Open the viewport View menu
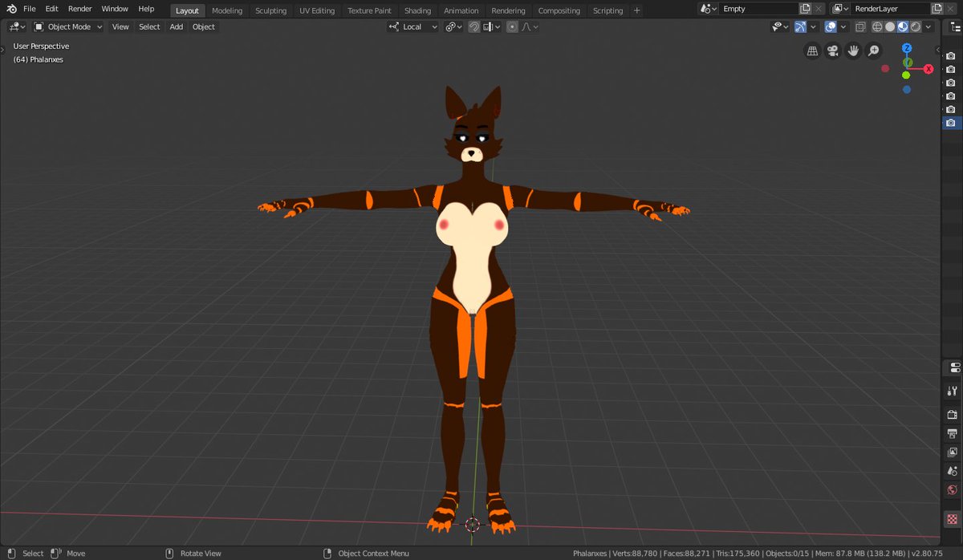This screenshot has height=560, width=963. click(120, 26)
